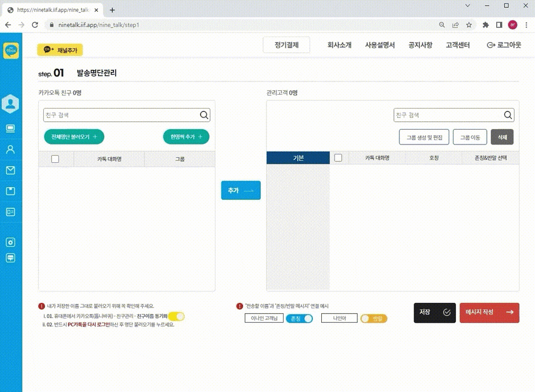
Task: Click search magnifier in managed customers panel
Action: (x=508, y=115)
